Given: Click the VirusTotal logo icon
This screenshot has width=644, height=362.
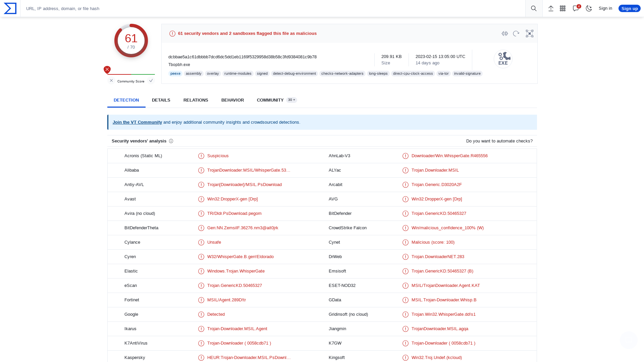Looking at the screenshot, I should pos(10,8).
